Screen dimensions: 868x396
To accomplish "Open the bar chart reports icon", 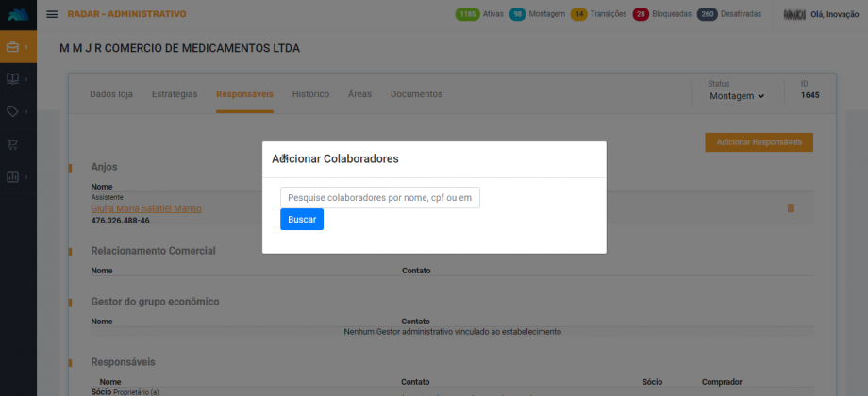I will [13, 176].
